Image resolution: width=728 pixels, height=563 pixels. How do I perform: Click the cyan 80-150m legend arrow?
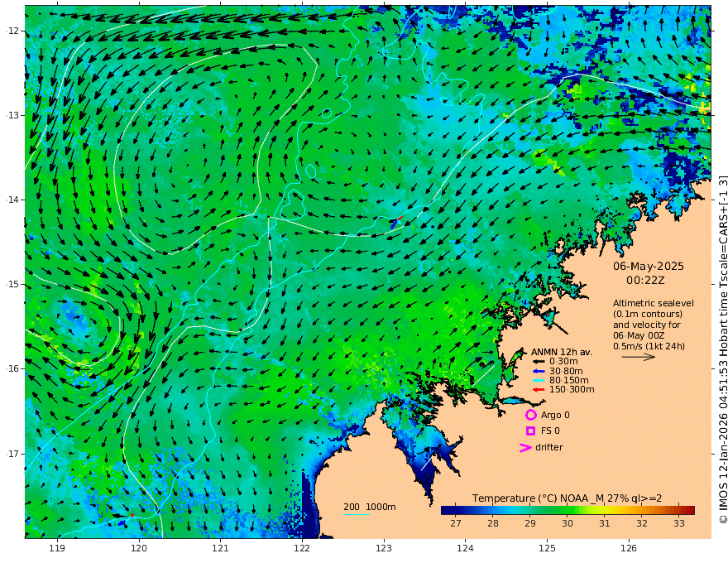[539, 381]
